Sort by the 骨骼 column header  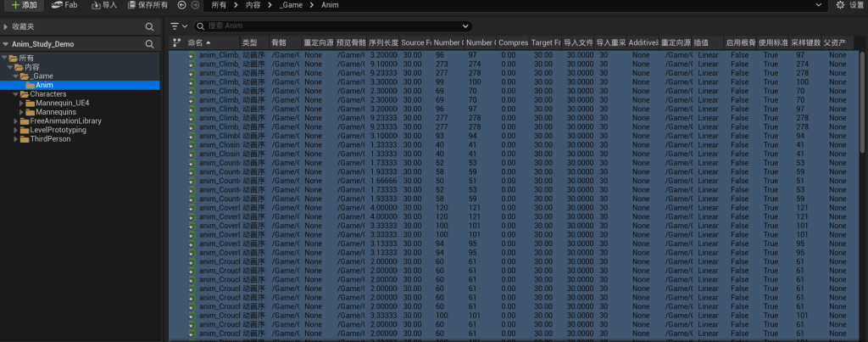[285, 42]
